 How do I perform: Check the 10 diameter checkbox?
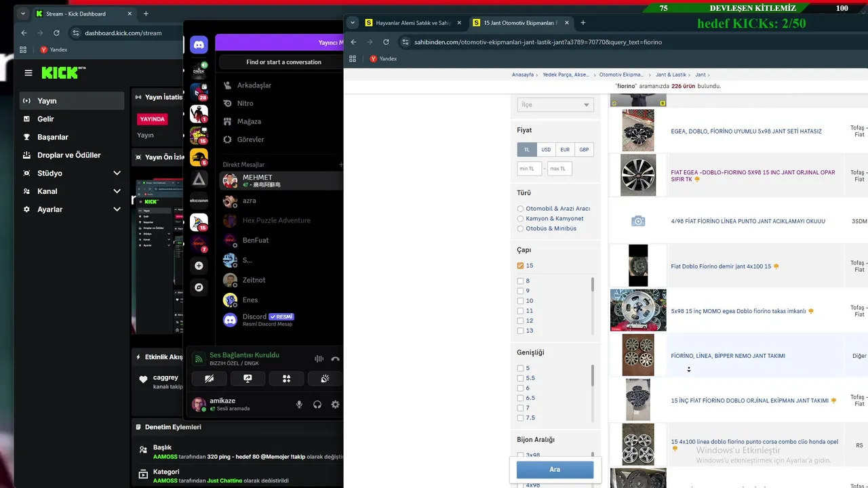click(520, 301)
